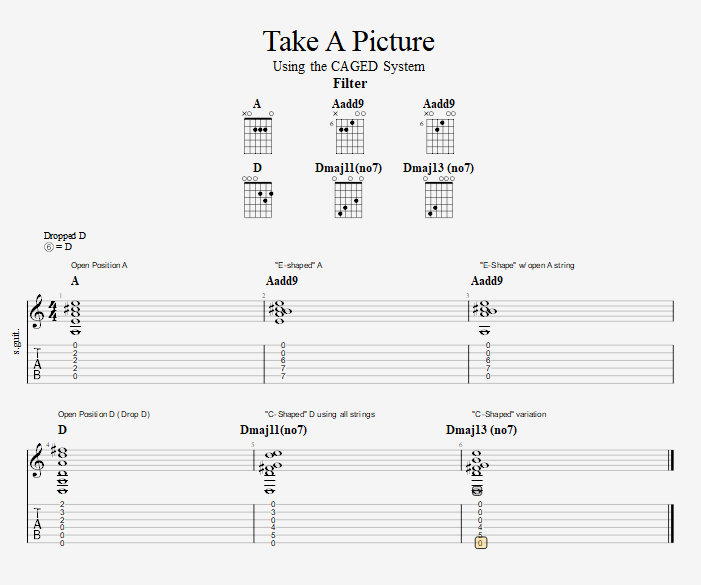Click the Aadd9 chord name above measure 2

(282, 281)
